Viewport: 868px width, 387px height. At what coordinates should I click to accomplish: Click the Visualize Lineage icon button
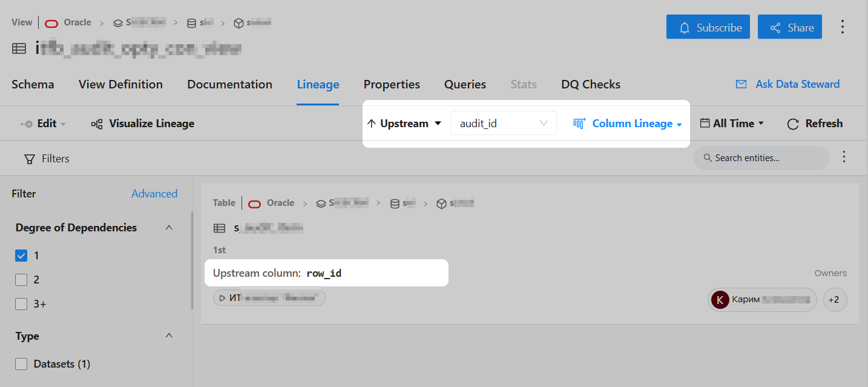coord(143,124)
